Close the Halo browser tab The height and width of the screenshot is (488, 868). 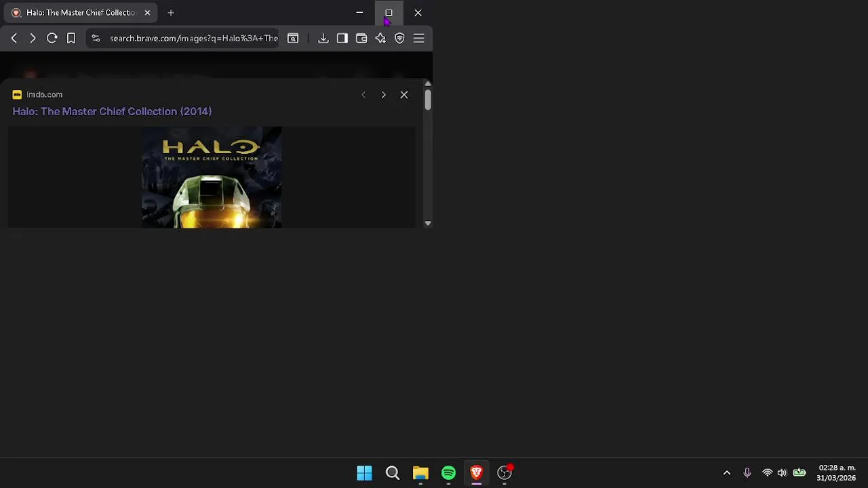(147, 13)
